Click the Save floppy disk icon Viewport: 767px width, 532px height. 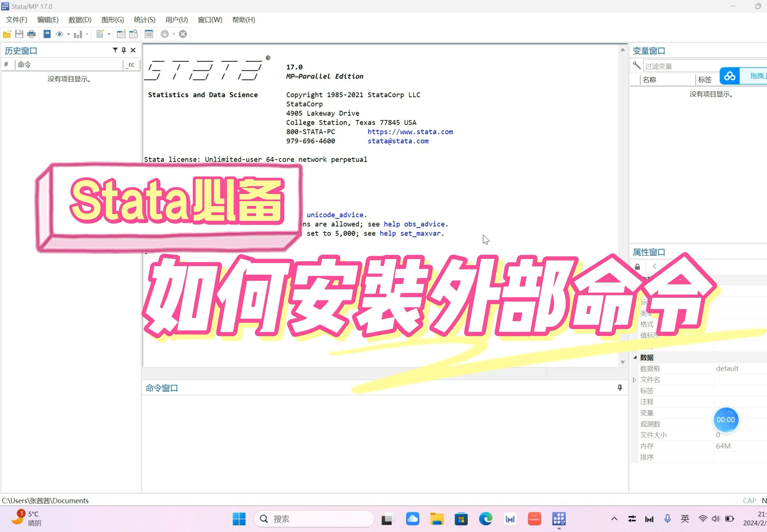(19, 34)
